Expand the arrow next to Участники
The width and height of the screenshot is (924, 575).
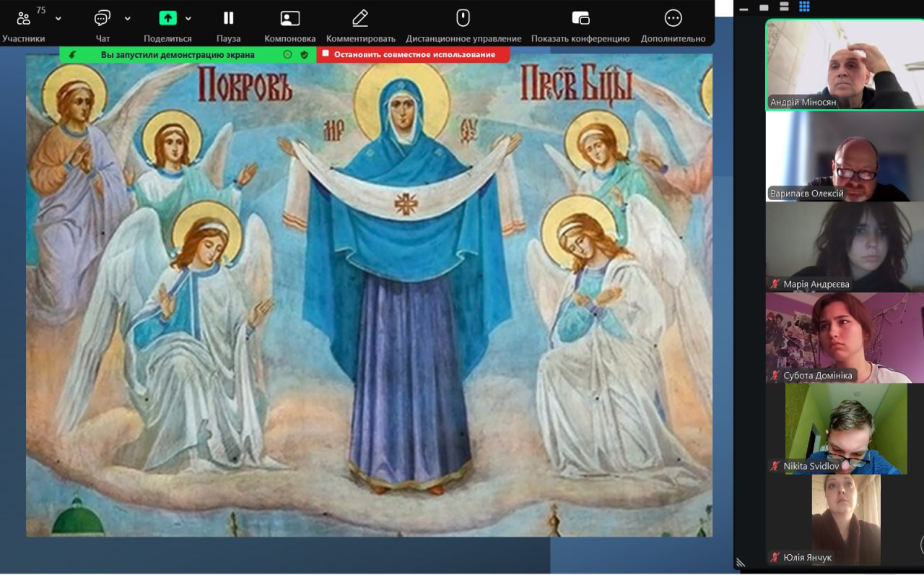point(58,19)
